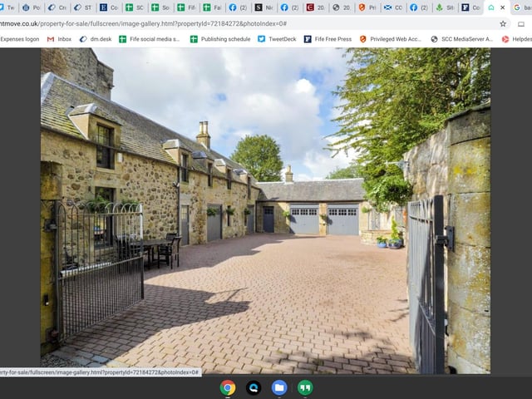532x399 pixels.
Task: Switch to the black S 'Nk' tab
Action: (264, 7)
